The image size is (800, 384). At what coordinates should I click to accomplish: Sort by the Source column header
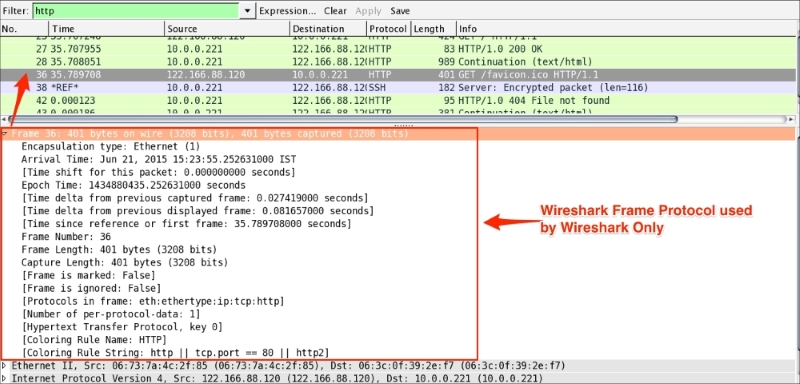pyautogui.click(x=228, y=29)
